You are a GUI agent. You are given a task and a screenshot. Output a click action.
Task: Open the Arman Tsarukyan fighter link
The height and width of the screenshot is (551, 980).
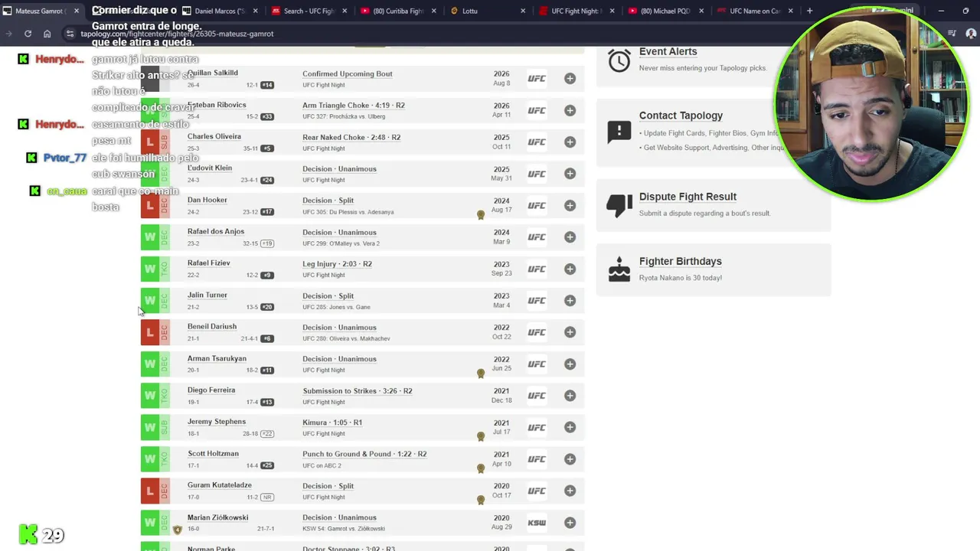pos(217,359)
